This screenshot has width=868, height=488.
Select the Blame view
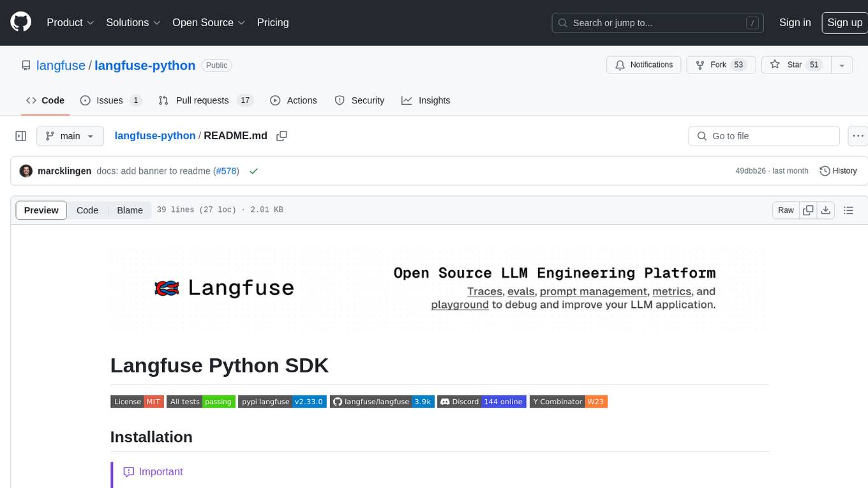(x=130, y=210)
